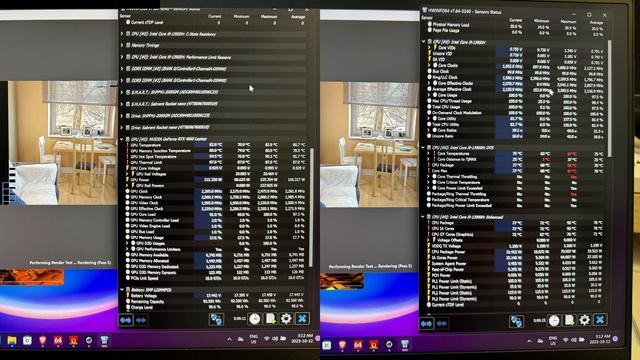The height and width of the screenshot is (360, 640).
Task: Expand GPU D3D Usages sub-item
Action: tap(127, 243)
